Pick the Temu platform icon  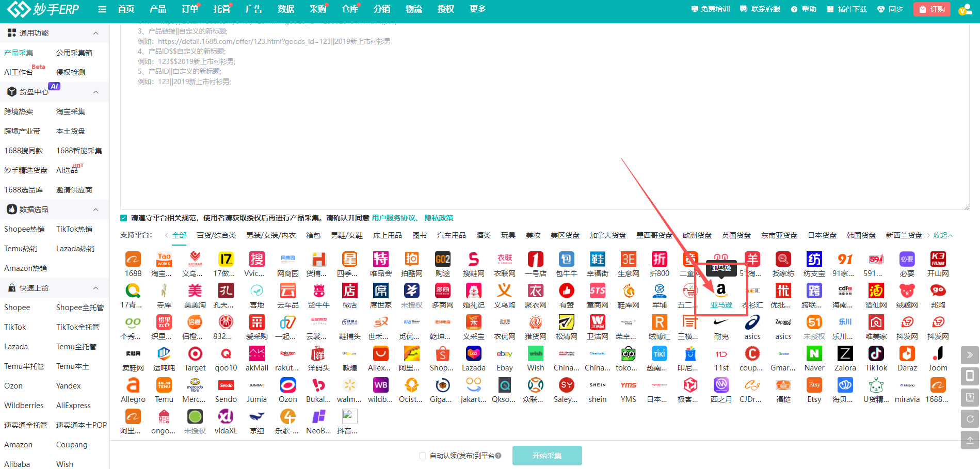click(164, 385)
